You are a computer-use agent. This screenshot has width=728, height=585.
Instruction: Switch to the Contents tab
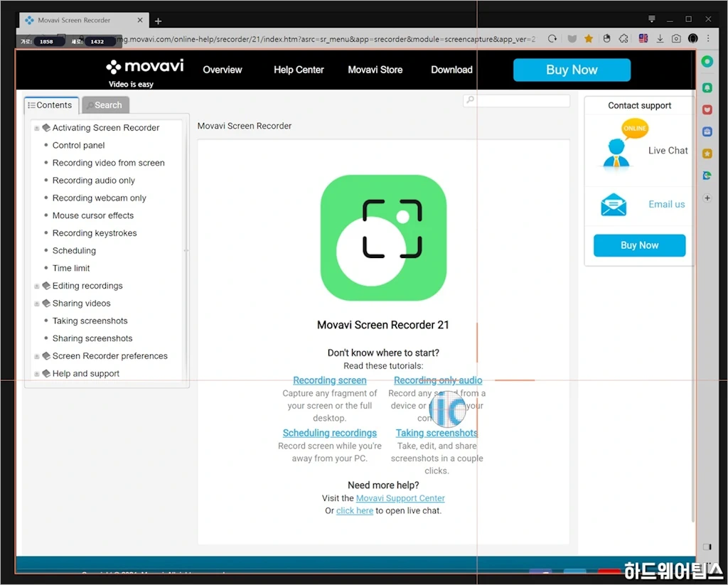pyautogui.click(x=50, y=105)
